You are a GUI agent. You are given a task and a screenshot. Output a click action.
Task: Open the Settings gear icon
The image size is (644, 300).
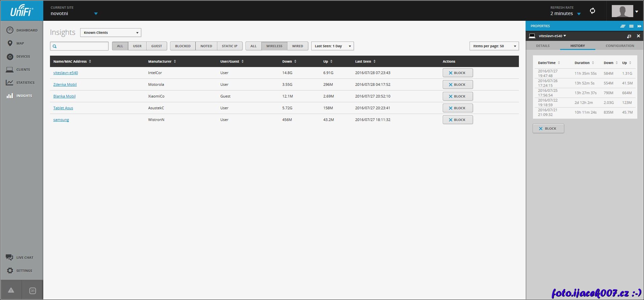tap(10, 271)
